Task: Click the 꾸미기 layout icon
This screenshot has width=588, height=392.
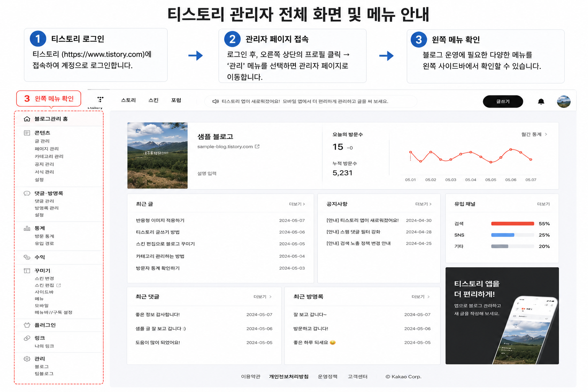Action: click(27, 271)
